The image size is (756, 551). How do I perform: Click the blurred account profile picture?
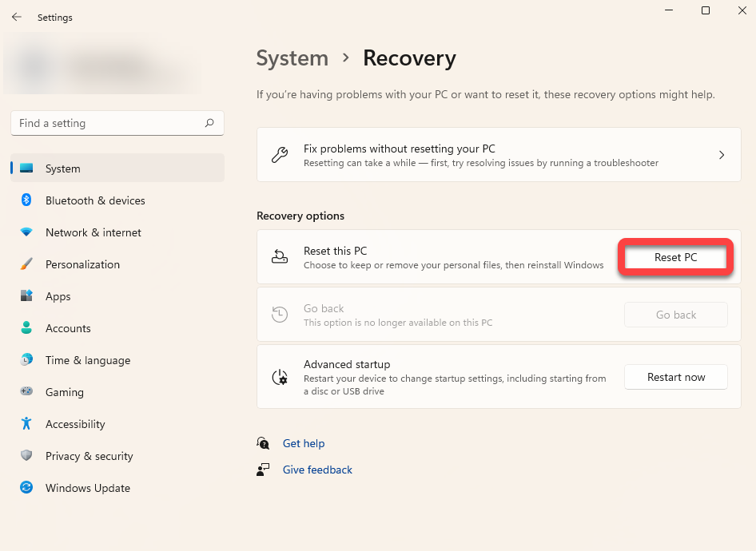click(x=34, y=64)
